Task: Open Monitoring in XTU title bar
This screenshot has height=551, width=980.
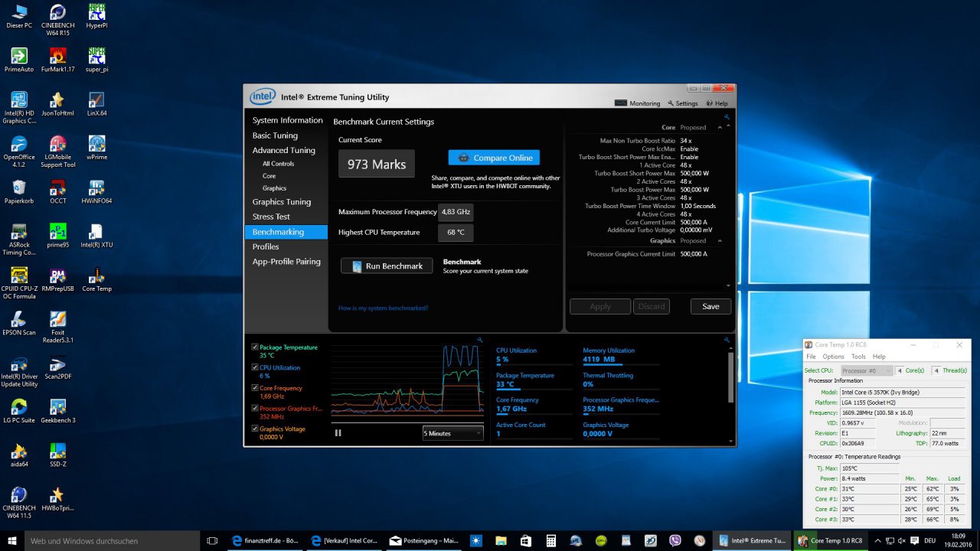Action: click(637, 103)
